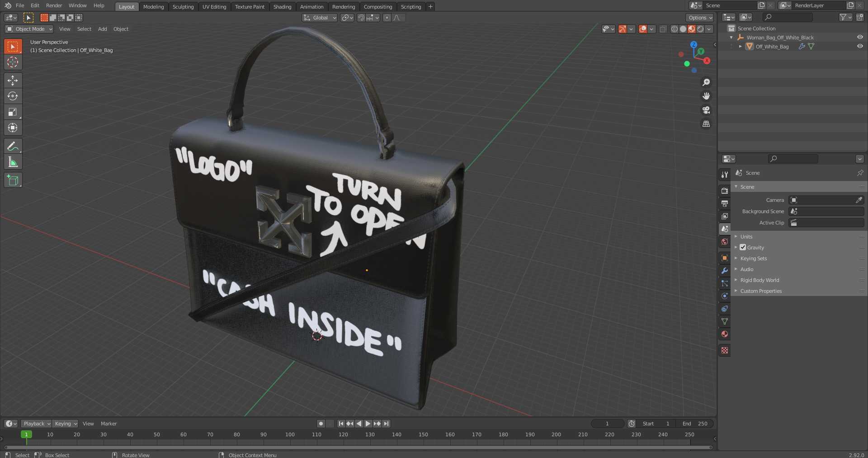The image size is (868, 458).
Task: Open the Texture properties tab
Action: (725, 350)
